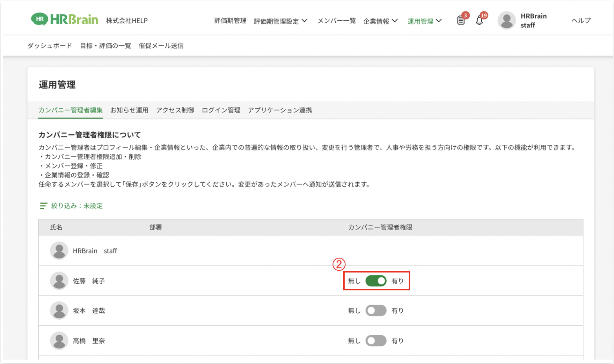The image size is (614, 364).
Task: Click 坂本 達哉 avatar
Action: pyautogui.click(x=59, y=310)
